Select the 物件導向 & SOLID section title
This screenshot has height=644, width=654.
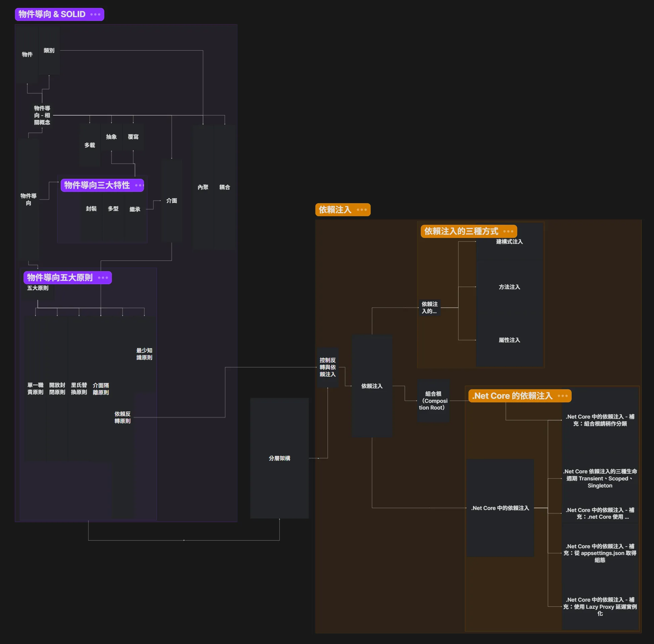pos(52,14)
